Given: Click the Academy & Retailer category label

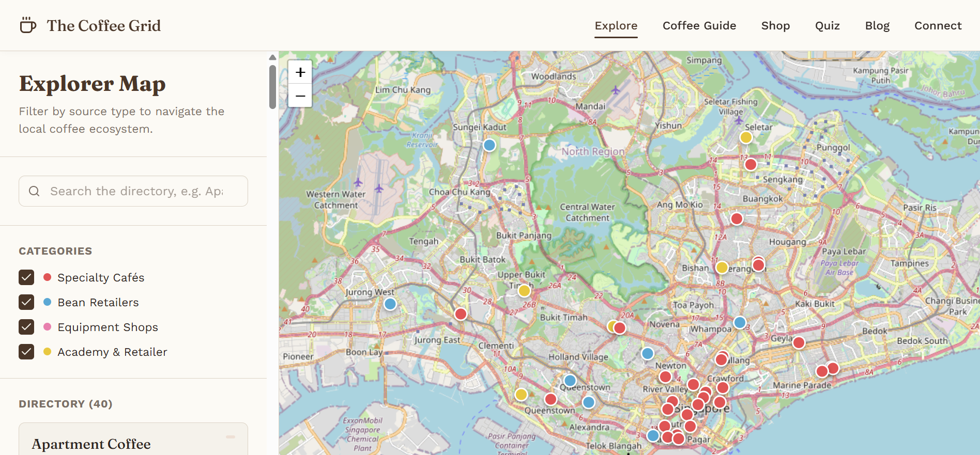Looking at the screenshot, I should point(112,352).
